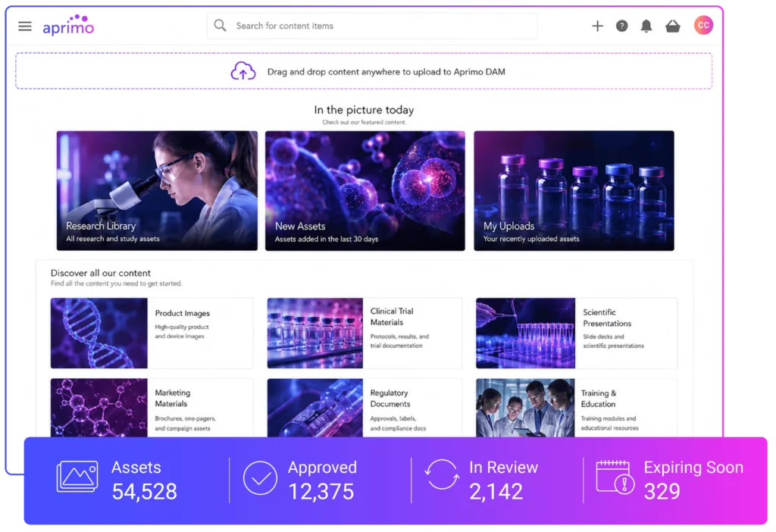Open the Scientific Presentations title
Screen dimensions: 776x532
pyautogui.click(x=607, y=318)
